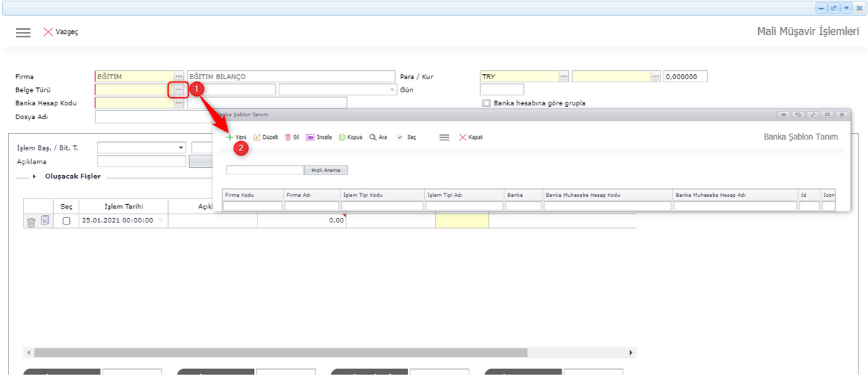The width and height of the screenshot is (868, 375).
Task: Open İncele in Banka Şablon Tanım
Action: pos(319,137)
